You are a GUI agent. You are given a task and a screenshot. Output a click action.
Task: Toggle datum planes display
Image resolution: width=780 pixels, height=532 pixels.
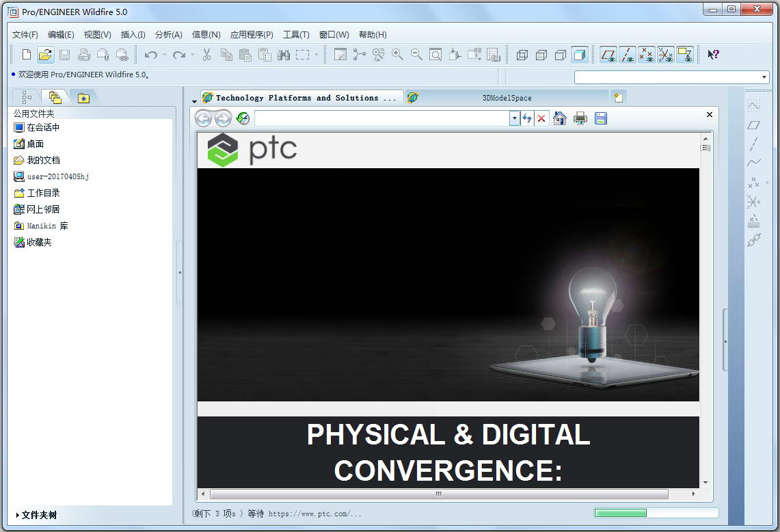[608, 55]
